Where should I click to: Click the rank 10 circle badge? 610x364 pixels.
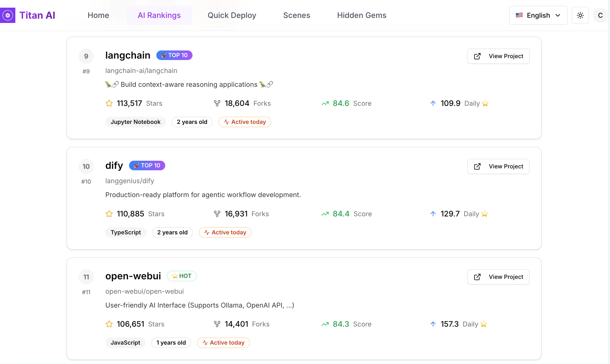point(86,166)
